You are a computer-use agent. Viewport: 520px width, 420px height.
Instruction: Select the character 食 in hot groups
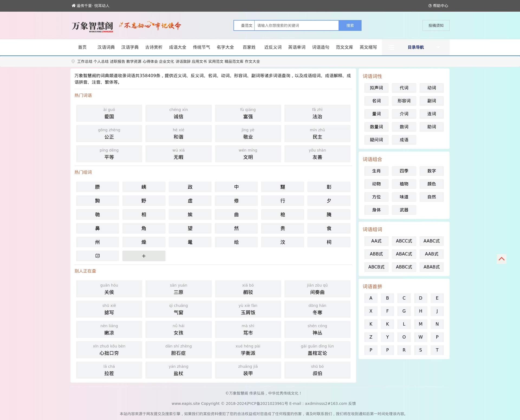click(x=329, y=228)
